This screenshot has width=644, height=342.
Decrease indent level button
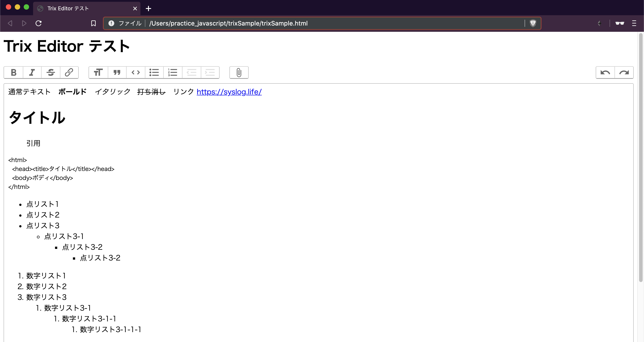point(191,73)
